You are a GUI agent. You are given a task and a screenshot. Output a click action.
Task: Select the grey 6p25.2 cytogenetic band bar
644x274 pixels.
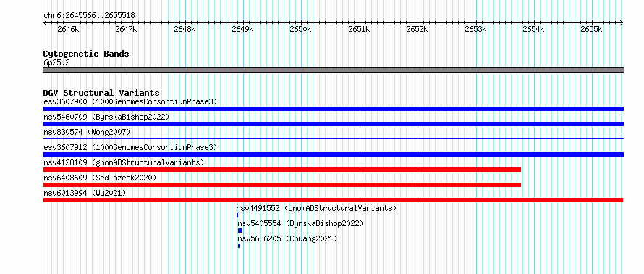[x=333, y=70]
